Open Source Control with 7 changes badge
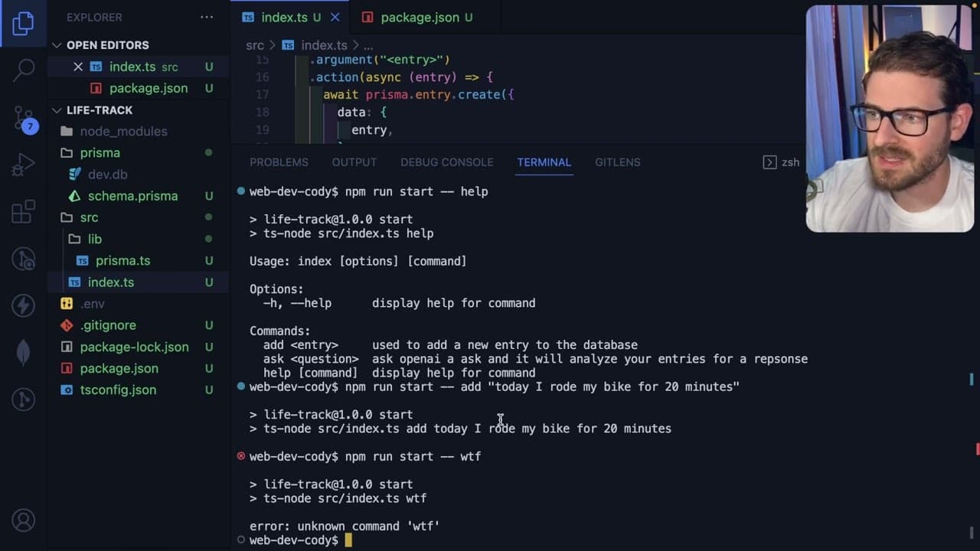 [24, 119]
